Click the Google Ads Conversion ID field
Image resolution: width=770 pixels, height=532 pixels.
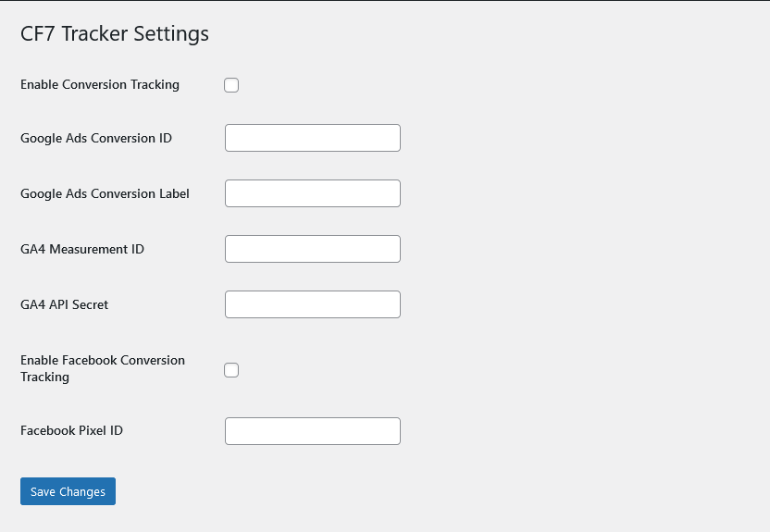[x=312, y=138]
